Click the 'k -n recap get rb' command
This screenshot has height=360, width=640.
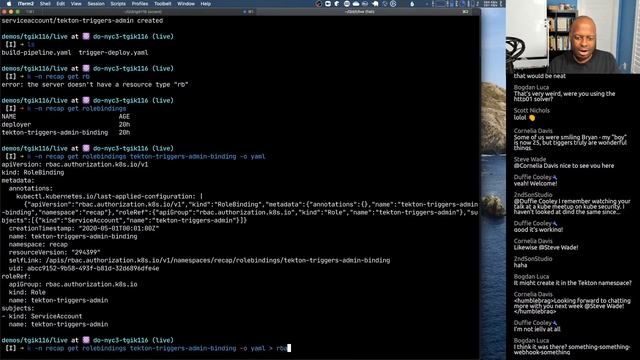(x=58, y=77)
